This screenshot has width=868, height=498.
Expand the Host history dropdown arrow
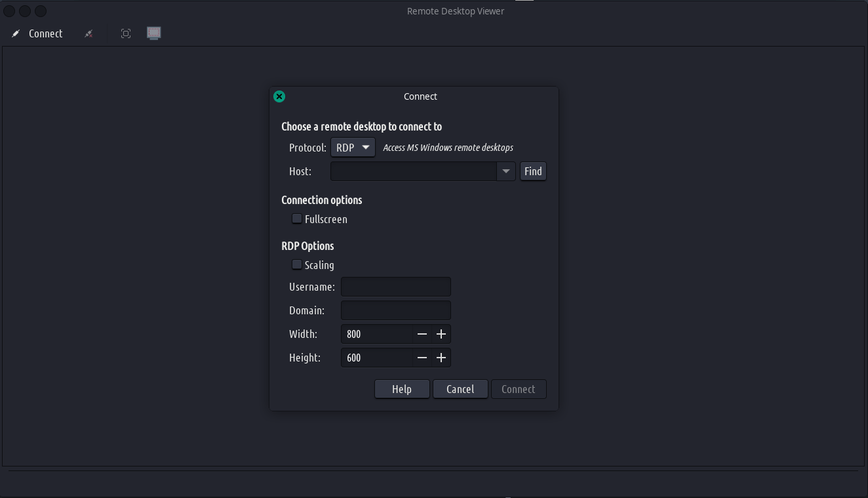[505, 171]
